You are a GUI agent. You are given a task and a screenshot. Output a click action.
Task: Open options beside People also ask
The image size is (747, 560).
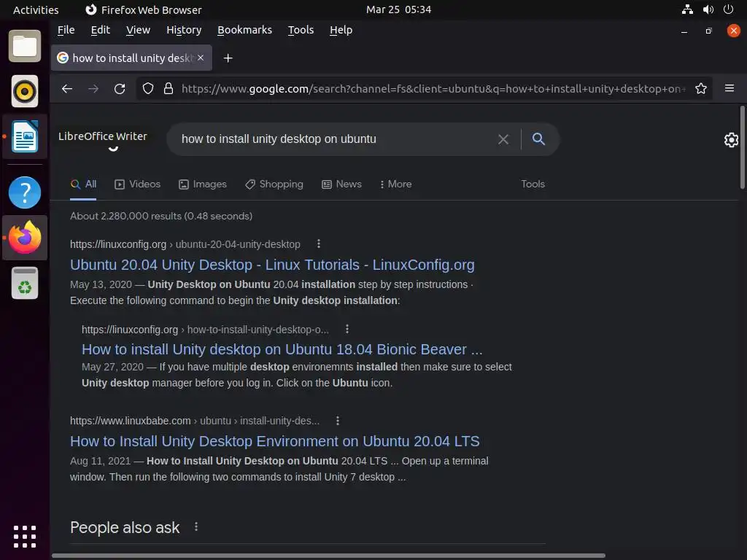pos(196,526)
